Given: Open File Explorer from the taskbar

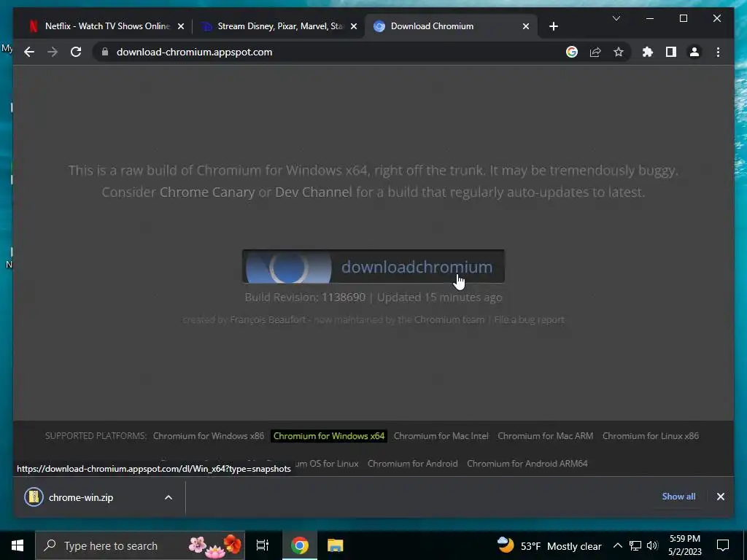Looking at the screenshot, I should point(336,545).
